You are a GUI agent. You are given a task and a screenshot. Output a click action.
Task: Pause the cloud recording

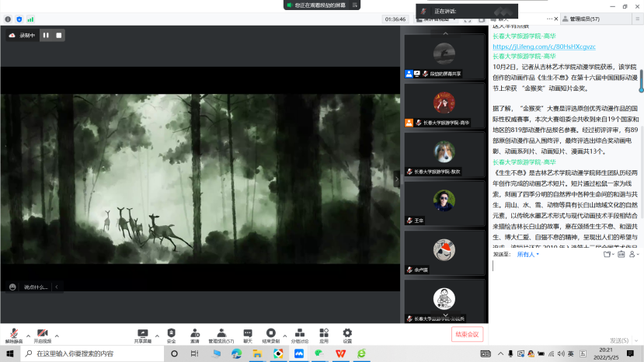(x=46, y=35)
